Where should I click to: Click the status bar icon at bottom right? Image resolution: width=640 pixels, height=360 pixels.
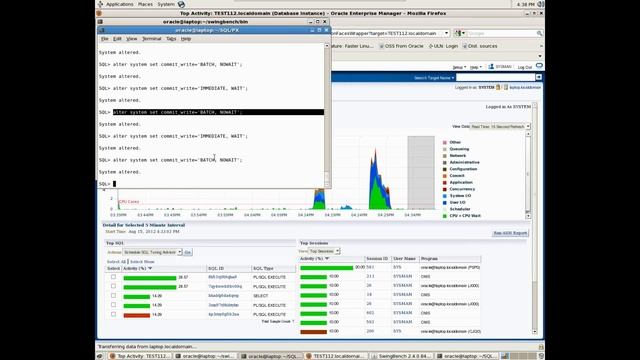541,347
